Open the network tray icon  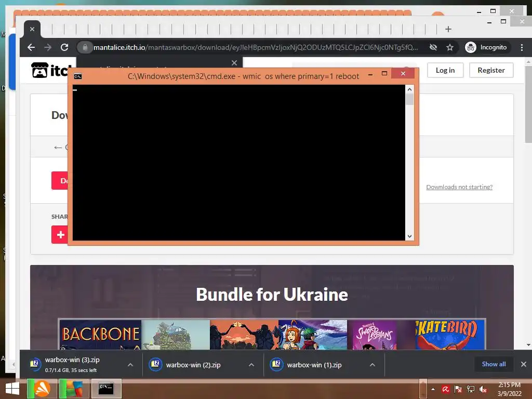pos(471,389)
